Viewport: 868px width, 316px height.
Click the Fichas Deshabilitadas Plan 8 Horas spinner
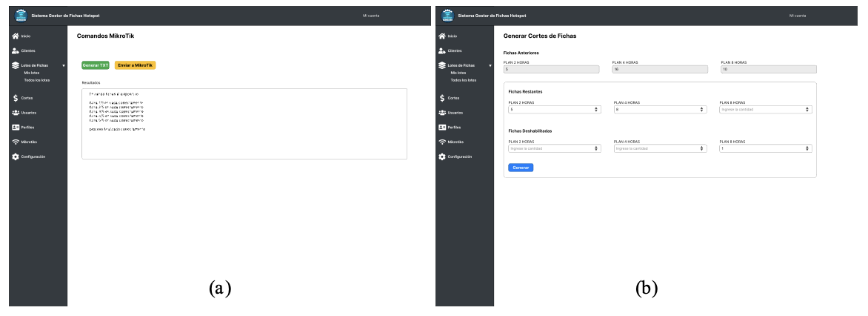pyautogui.click(x=808, y=148)
